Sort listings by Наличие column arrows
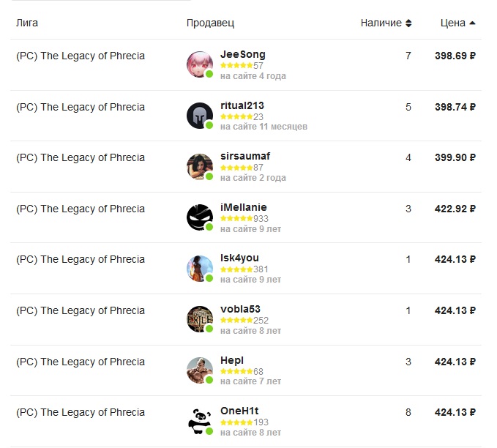The width and height of the screenshot is (497, 448). (408, 23)
